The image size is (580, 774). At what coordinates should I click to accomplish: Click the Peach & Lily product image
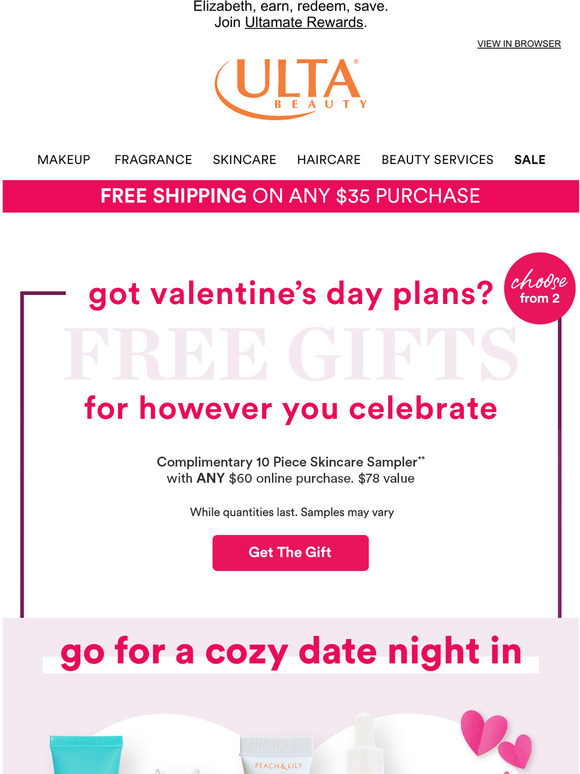[x=276, y=755]
